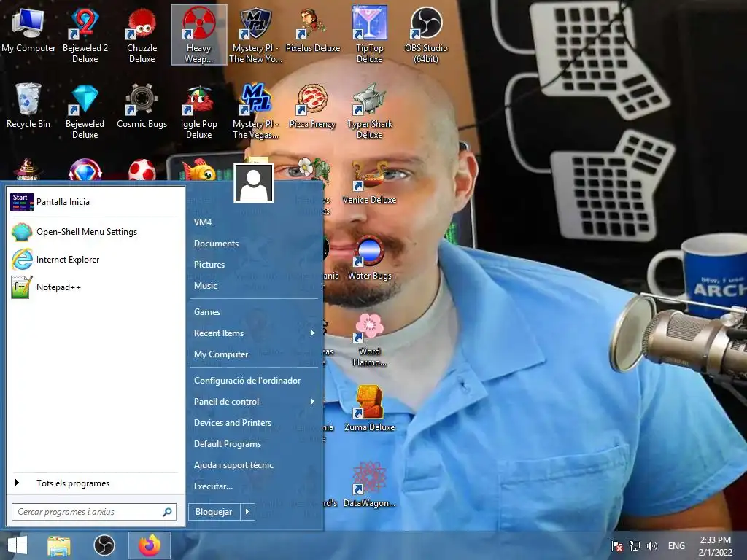Open Configuració de l'ordinador

pos(253,381)
